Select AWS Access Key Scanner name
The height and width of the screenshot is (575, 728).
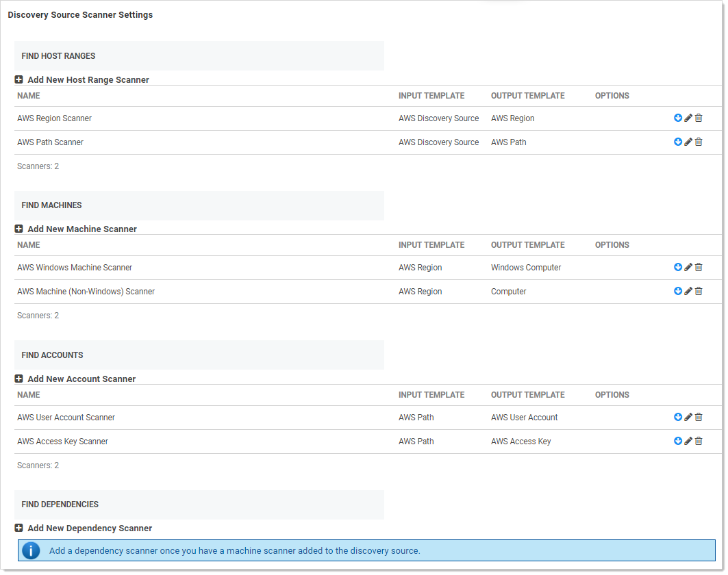point(63,442)
